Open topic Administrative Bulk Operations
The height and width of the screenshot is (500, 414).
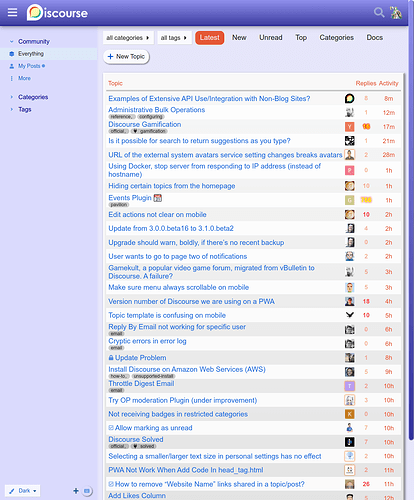156,110
